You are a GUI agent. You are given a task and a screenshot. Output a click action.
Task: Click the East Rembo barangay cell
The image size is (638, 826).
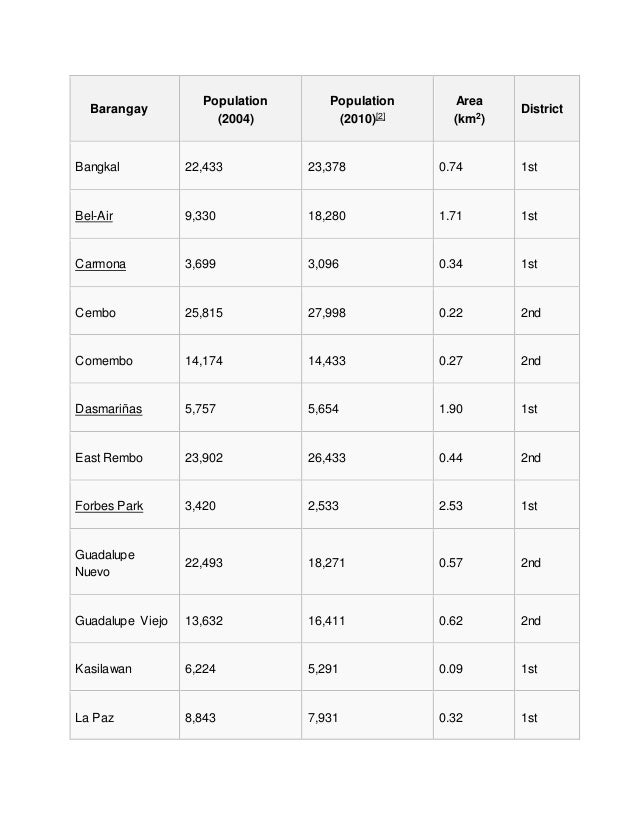point(125,457)
